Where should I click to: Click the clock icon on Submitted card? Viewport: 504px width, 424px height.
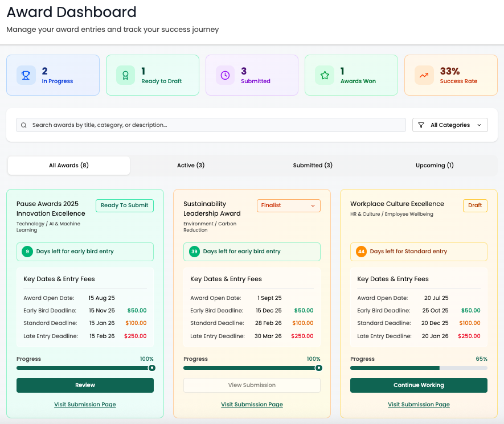tap(225, 75)
